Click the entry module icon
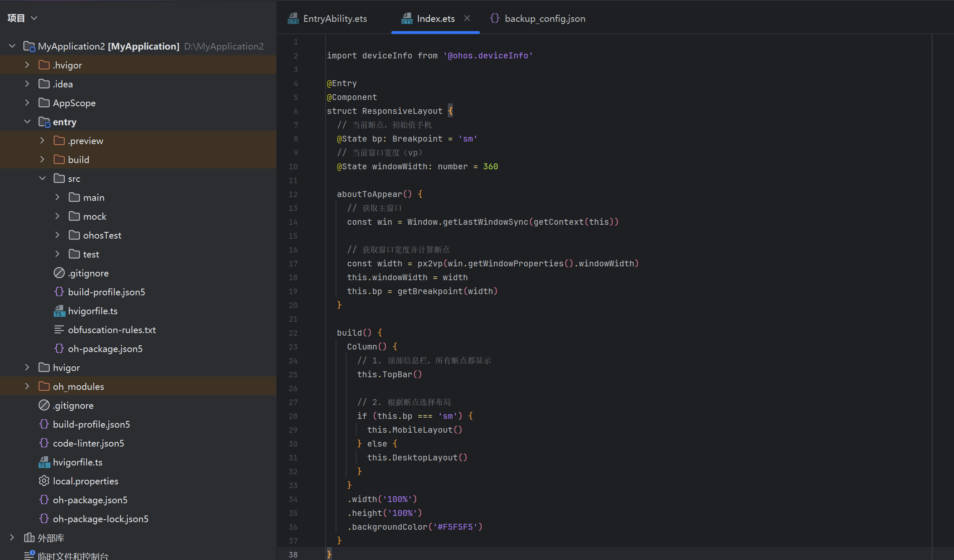This screenshot has height=560, width=954. click(x=44, y=122)
